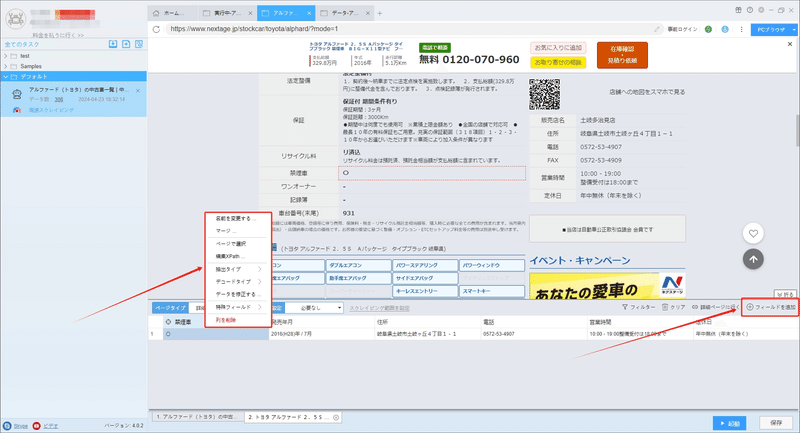Open the settings gear in the title bar

click(761, 10)
